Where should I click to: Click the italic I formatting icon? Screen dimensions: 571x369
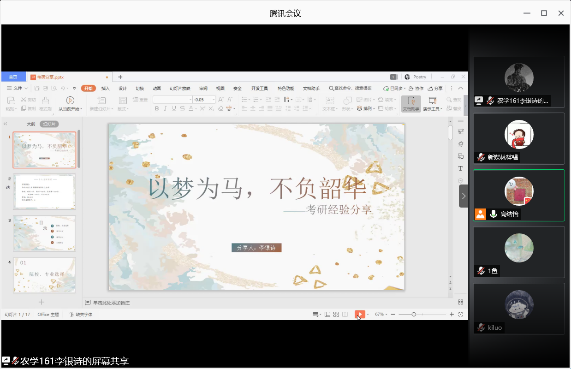(x=165, y=109)
